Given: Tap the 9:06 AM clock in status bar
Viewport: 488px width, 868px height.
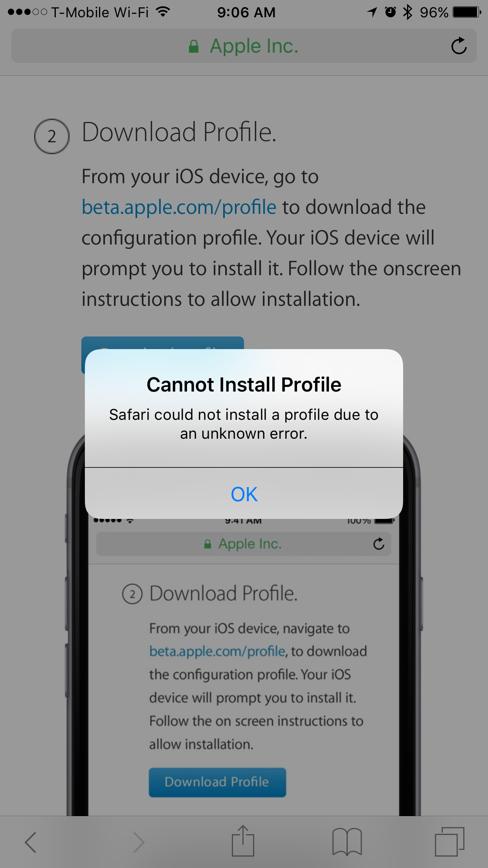Looking at the screenshot, I should click(x=246, y=12).
